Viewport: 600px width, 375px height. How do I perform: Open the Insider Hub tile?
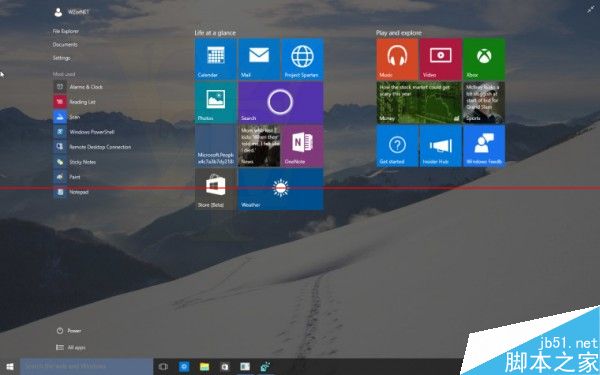click(x=440, y=146)
